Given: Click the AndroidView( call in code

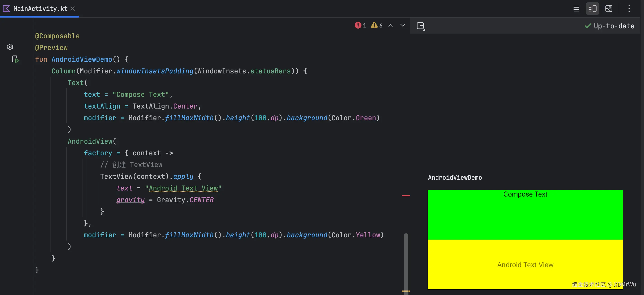Looking at the screenshot, I should click(x=92, y=141).
